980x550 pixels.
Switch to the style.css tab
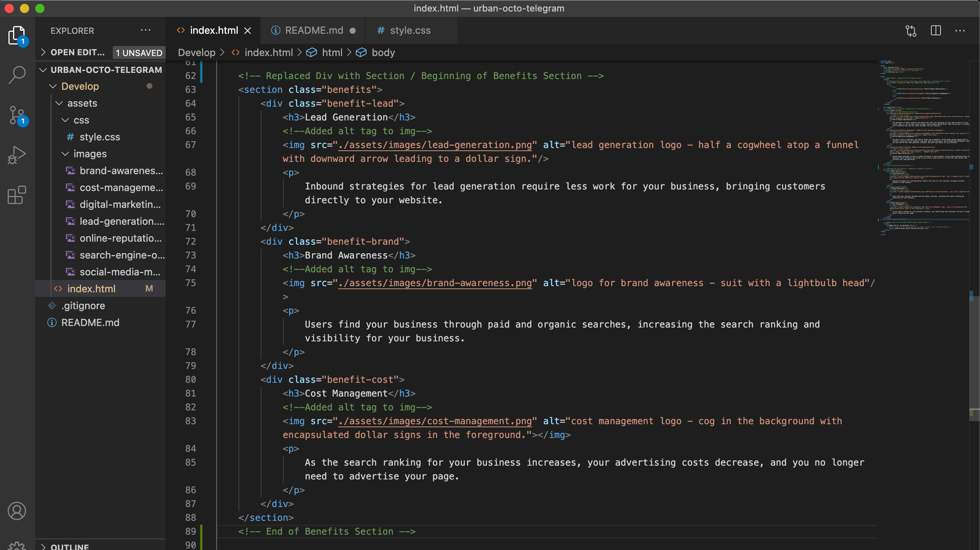point(411,30)
